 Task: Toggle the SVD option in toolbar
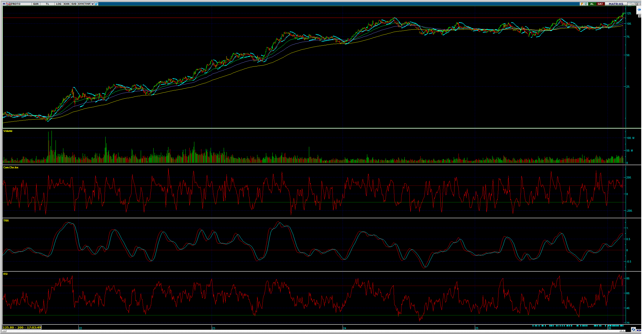74,4
